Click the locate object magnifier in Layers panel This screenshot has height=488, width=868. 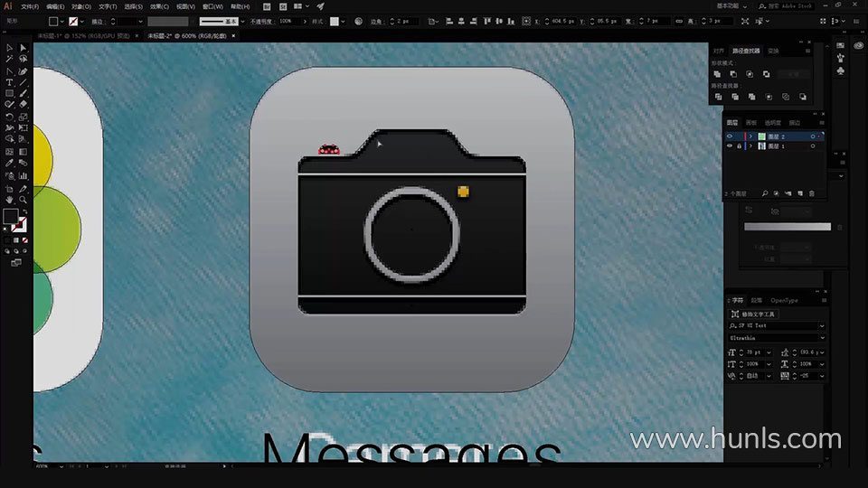pyautogui.click(x=765, y=193)
